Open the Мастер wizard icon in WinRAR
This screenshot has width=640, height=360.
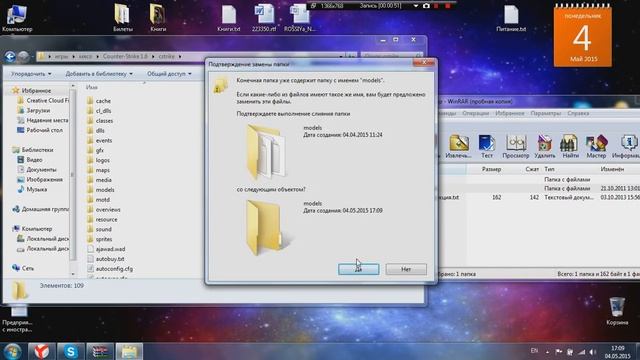point(596,147)
